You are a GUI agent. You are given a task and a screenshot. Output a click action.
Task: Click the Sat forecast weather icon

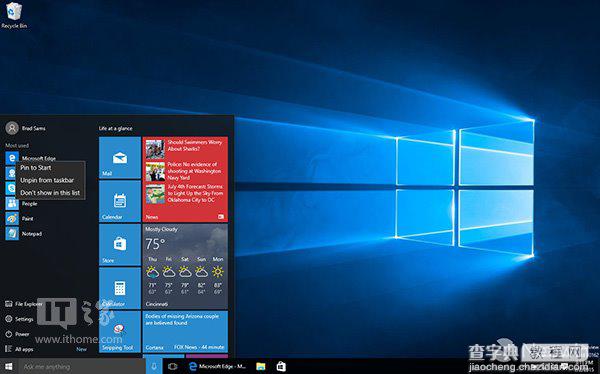coord(185,272)
